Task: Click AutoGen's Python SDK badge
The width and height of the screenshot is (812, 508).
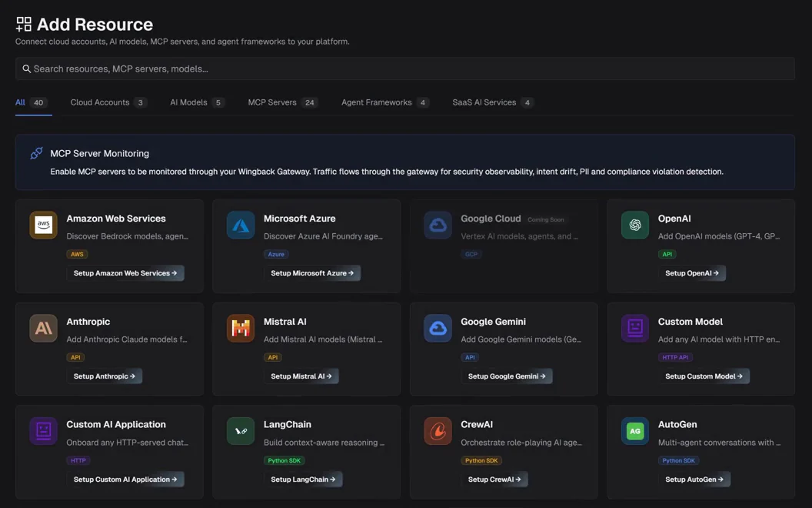Action: [x=679, y=460]
